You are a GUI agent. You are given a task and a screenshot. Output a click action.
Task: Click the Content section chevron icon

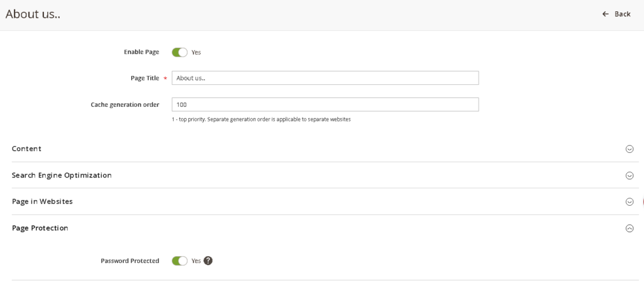click(x=629, y=149)
